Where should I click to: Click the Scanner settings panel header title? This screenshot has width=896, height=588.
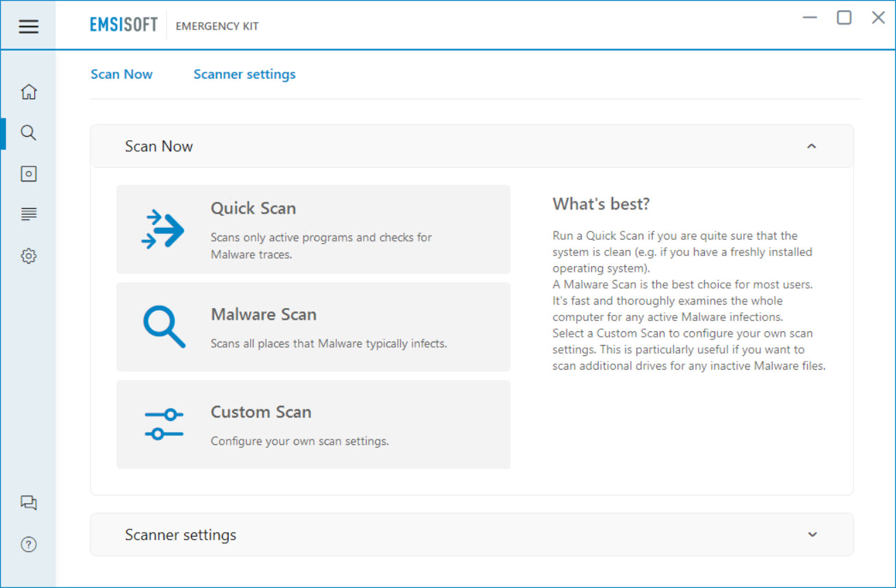(x=181, y=535)
